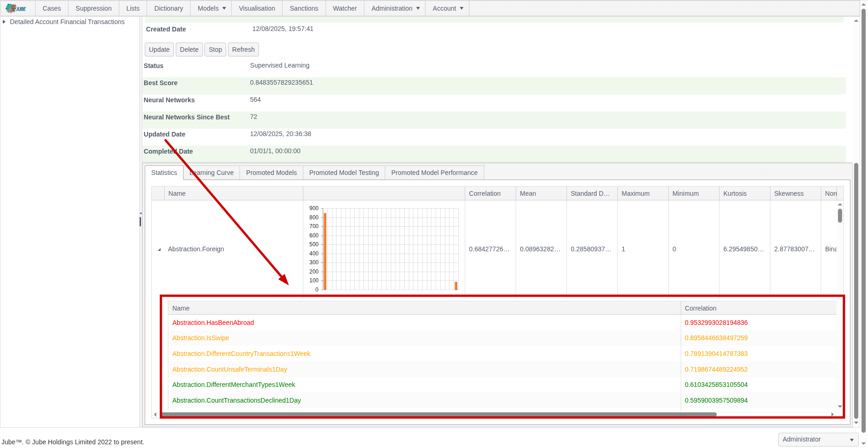Sort by the Correlation column header

[x=490, y=193]
